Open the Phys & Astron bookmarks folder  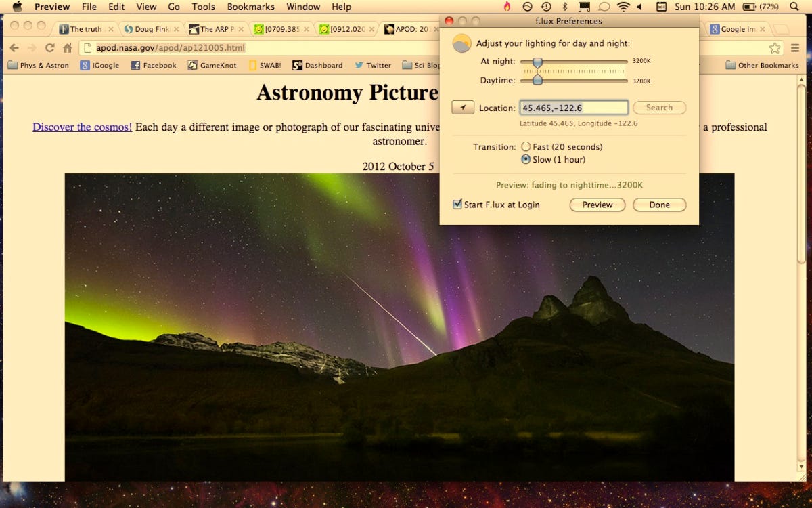click(38, 65)
